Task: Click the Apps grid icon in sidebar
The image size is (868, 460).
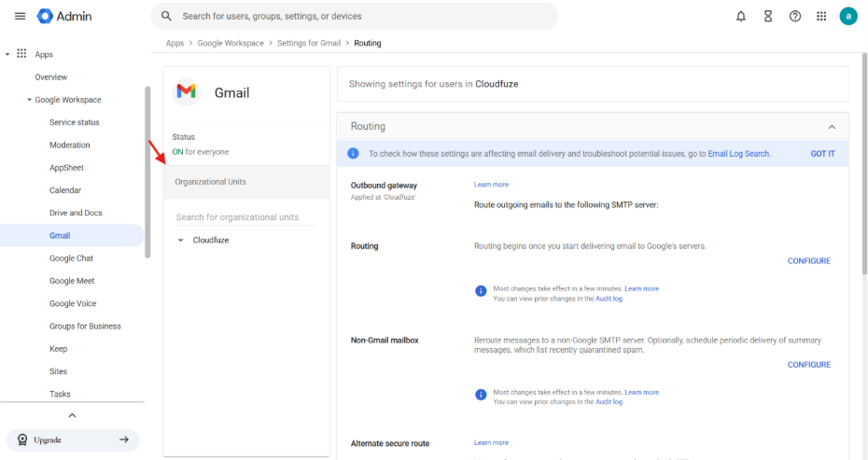Action: (21, 54)
